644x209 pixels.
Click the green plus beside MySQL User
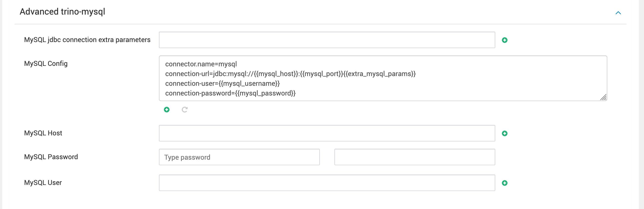505,183
